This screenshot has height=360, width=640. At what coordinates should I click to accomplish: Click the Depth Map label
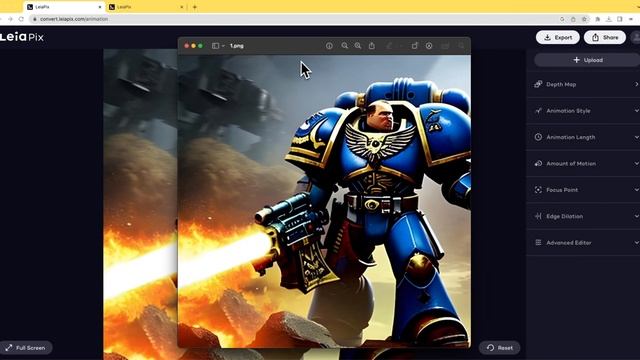tap(561, 84)
